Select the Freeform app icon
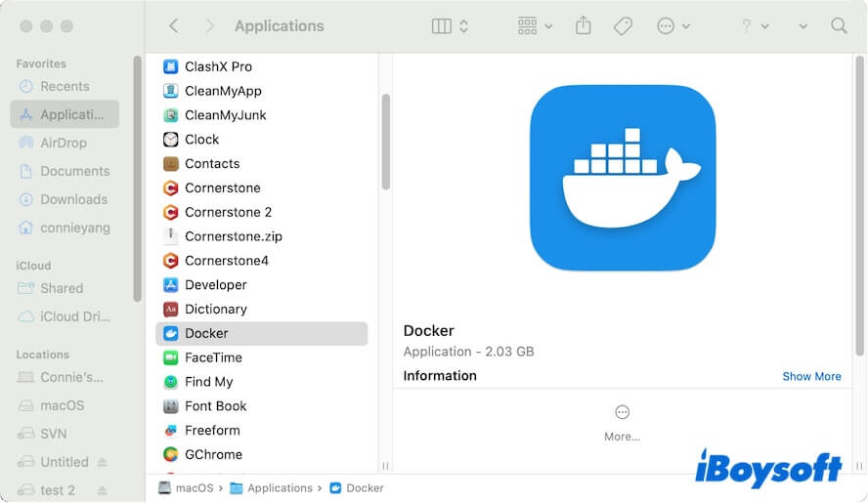Screen dimensions: 868x503 (x=170, y=431)
